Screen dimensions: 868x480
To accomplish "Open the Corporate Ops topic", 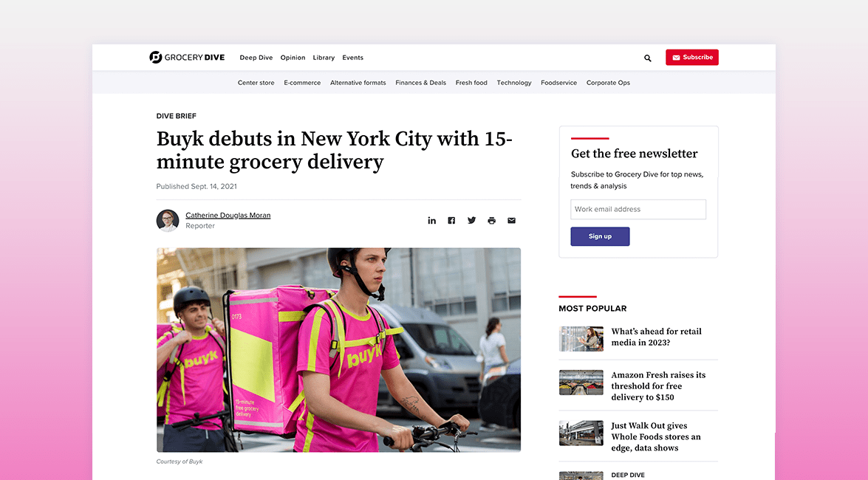I will [609, 83].
